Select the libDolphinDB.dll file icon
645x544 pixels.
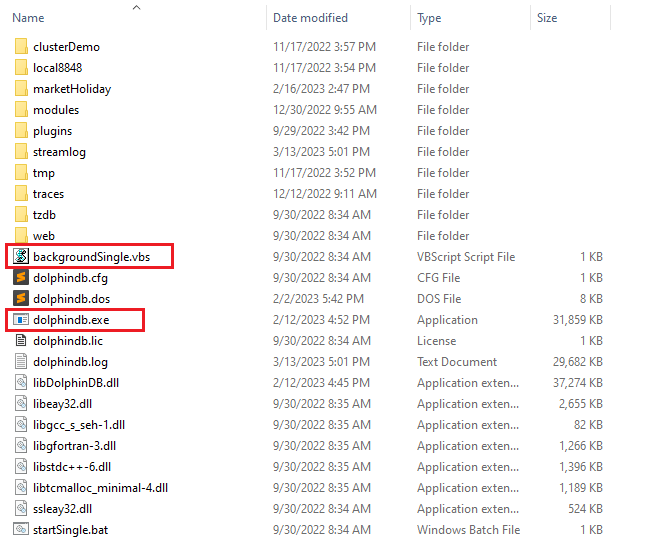point(21,383)
